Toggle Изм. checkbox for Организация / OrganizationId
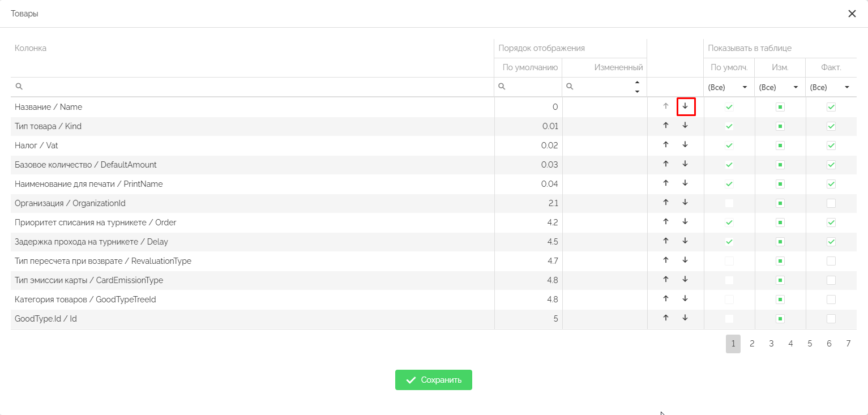Screen dimensions: 868x415 (x=780, y=203)
